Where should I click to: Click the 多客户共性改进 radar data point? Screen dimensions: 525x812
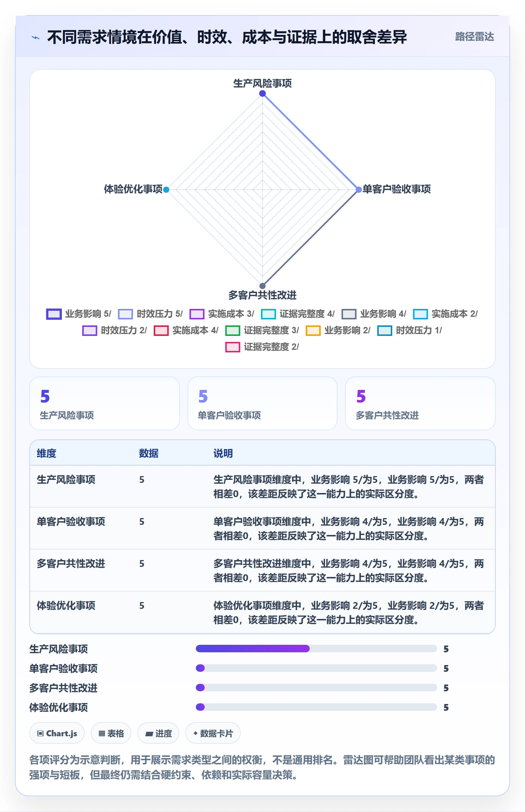click(262, 286)
